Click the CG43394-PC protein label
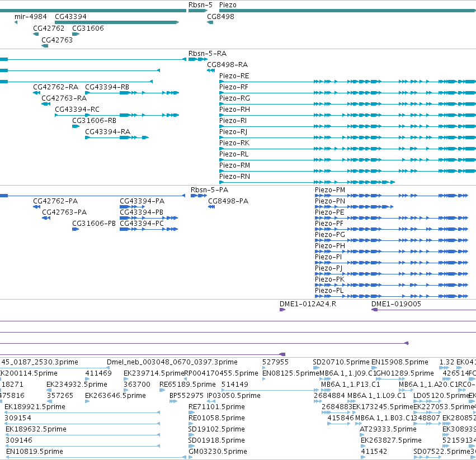Viewport: 476px width, 460px height. coord(142,224)
